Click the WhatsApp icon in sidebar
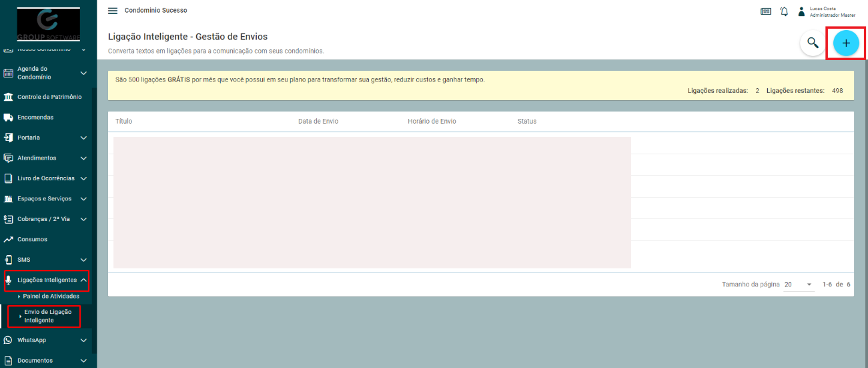Image resolution: width=868 pixels, height=368 pixels. pos(9,340)
